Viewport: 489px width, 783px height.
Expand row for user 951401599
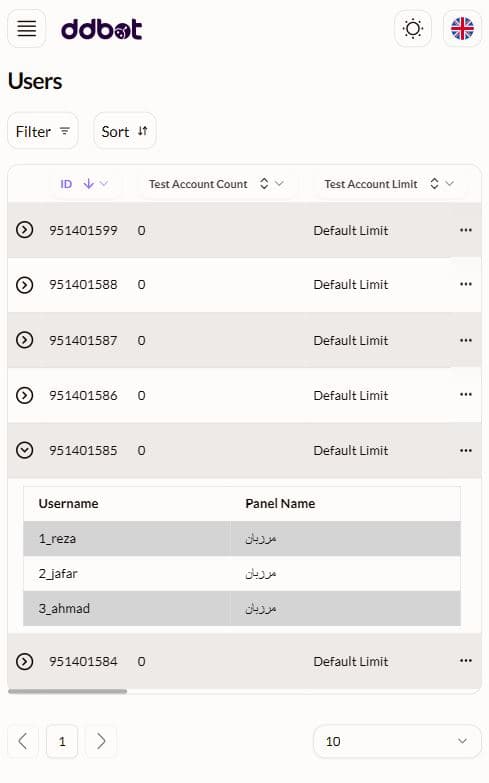24,230
